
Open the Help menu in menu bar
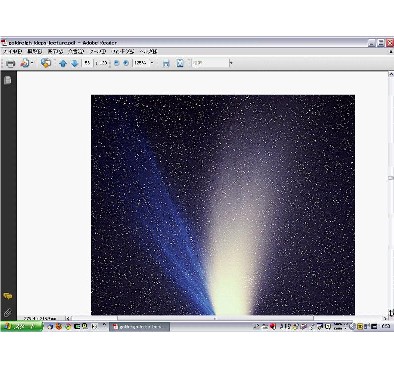click(148, 52)
